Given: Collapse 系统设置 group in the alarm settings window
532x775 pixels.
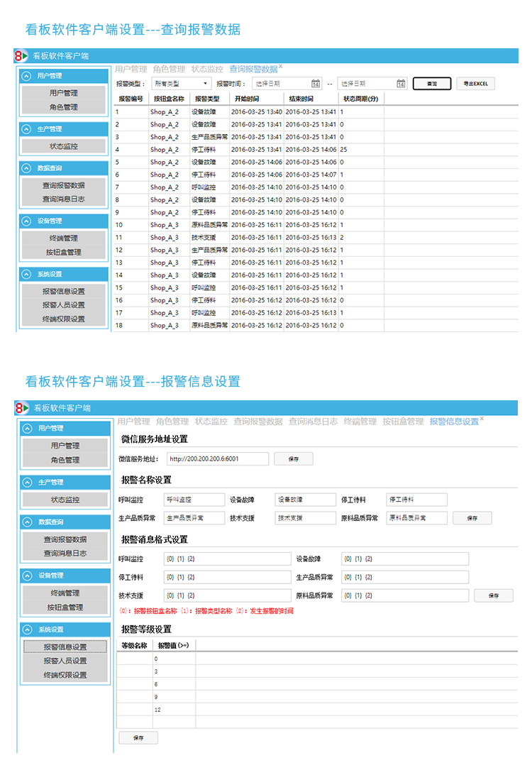Looking at the screenshot, I should [26, 630].
